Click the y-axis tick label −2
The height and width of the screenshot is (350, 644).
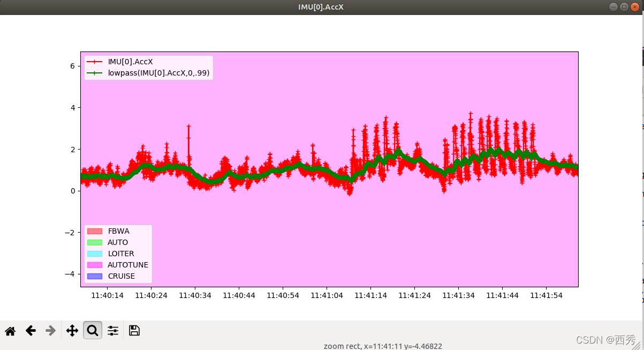tap(70, 233)
